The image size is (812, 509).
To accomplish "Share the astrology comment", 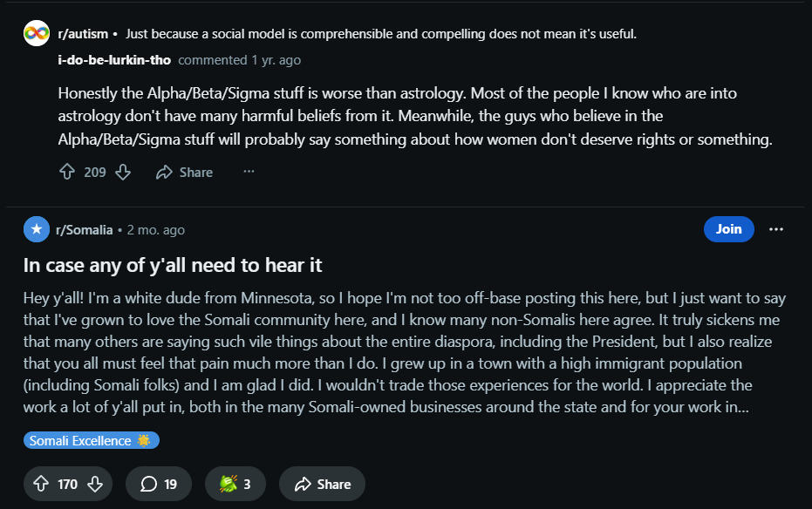I will [x=184, y=173].
